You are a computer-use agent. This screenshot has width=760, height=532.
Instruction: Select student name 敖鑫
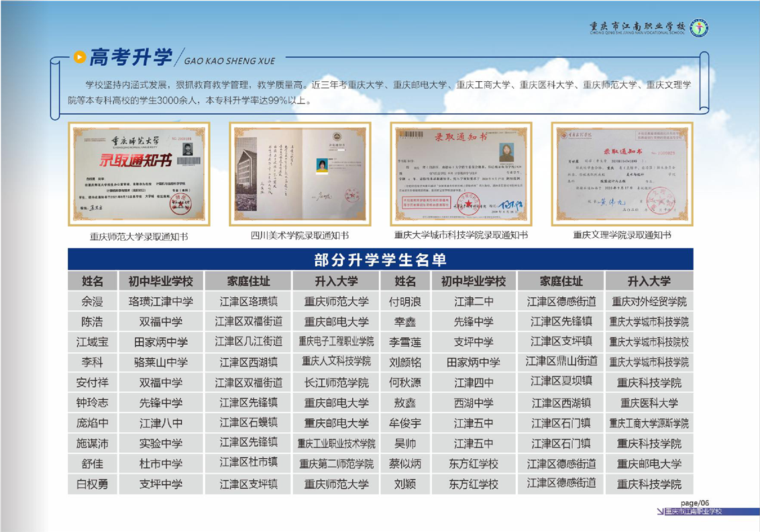click(405, 403)
